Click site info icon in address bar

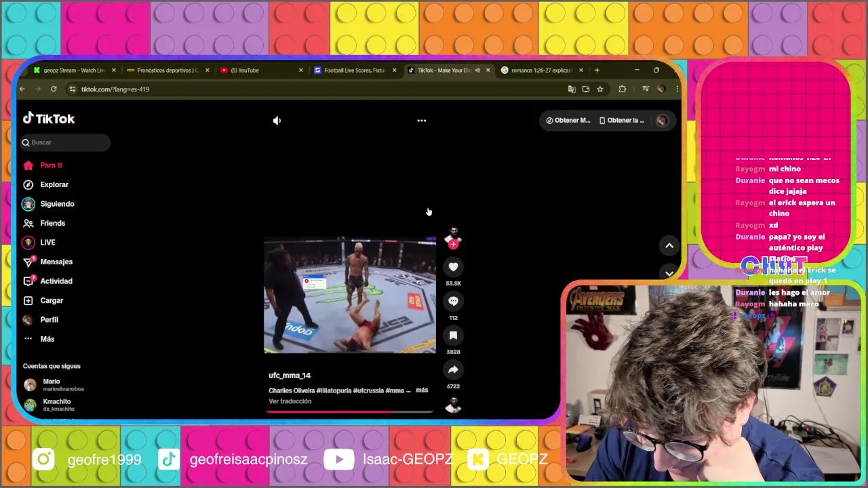[x=73, y=89]
